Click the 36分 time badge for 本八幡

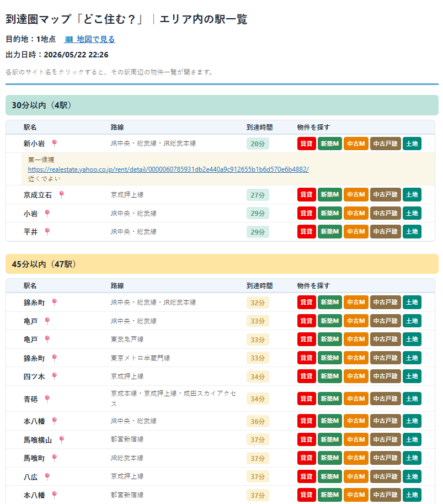(x=258, y=421)
